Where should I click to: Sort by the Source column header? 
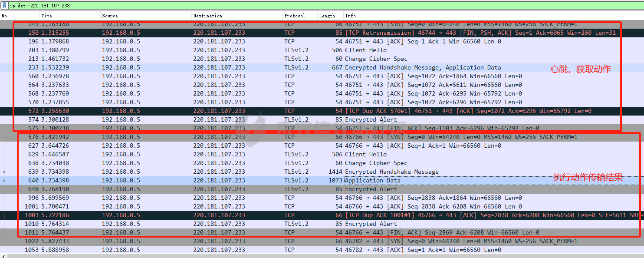click(146, 16)
